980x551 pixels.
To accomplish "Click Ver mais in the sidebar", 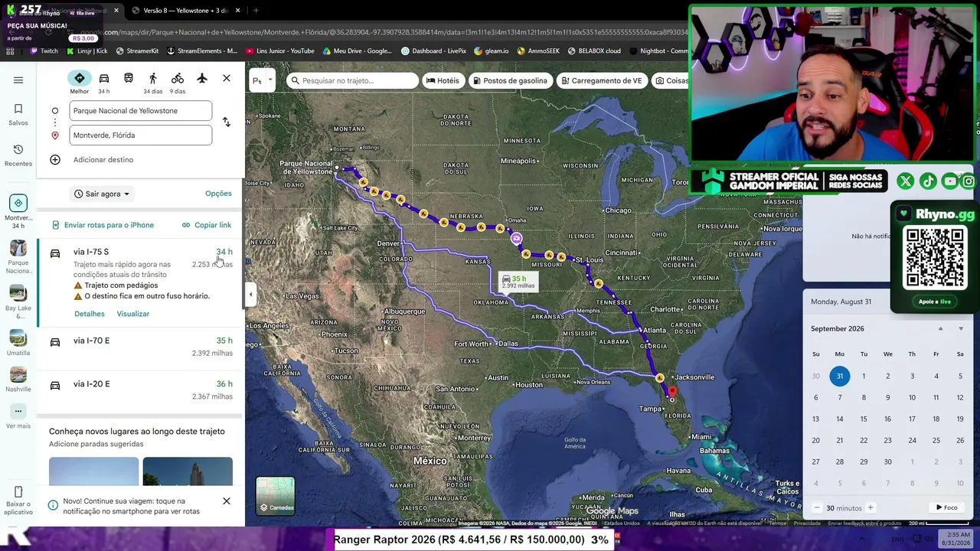I will coord(18,418).
